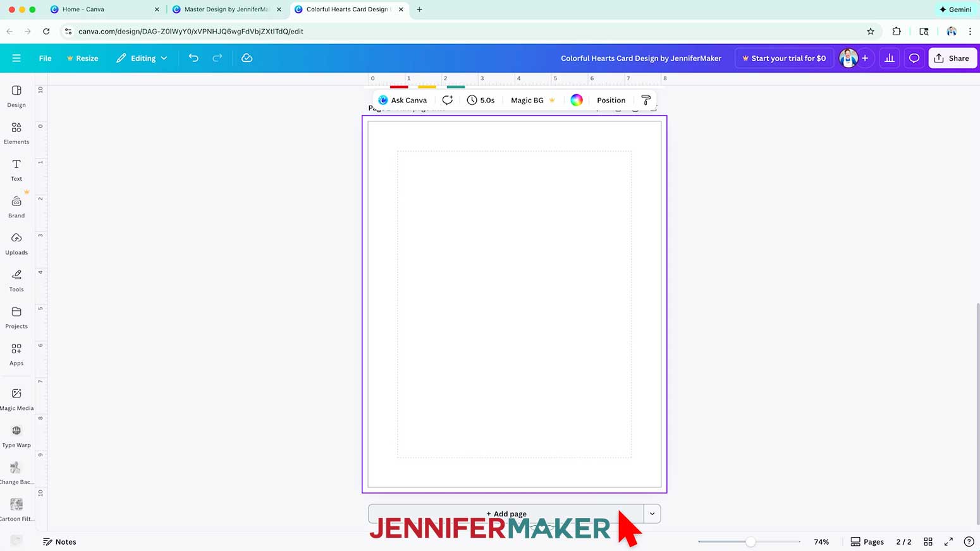Viewport: 980px width, 551px height.
Task: Open the Projects folder panel
Action: point(16,317)
